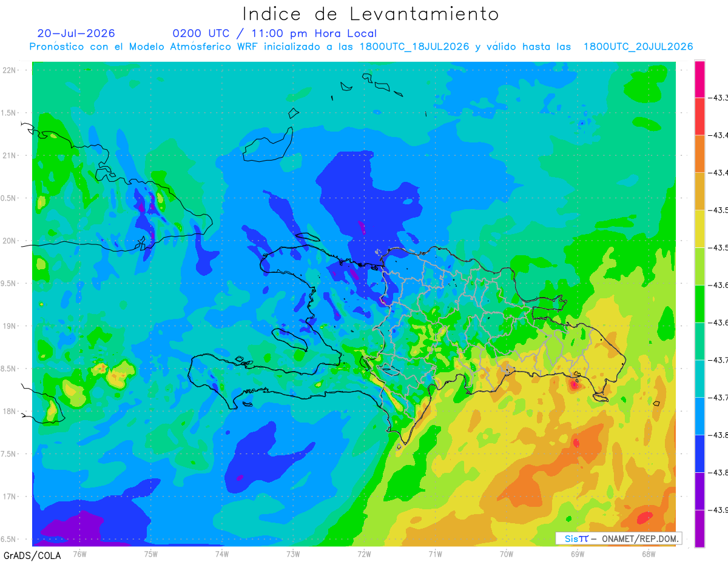Screen dimensions: 728x562
Task: Click the '68W' longitude label
Action: tap(649, 554)
